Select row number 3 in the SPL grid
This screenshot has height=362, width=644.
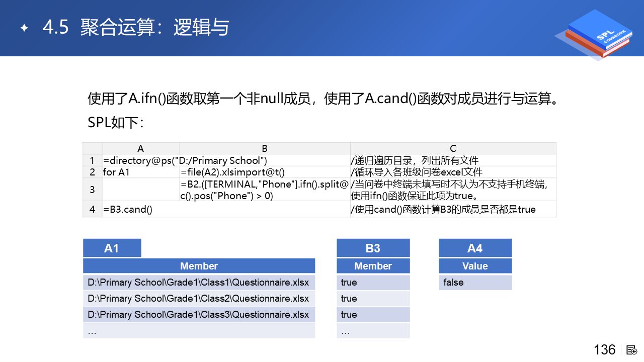coord(93,190)
